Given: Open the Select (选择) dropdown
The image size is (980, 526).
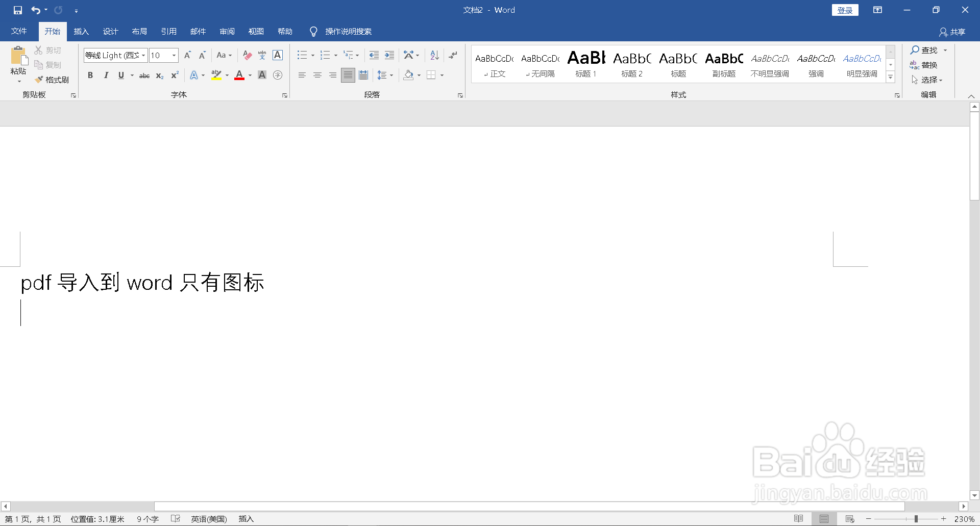Looking at the screenshot, I should click(x=927, y=80).
